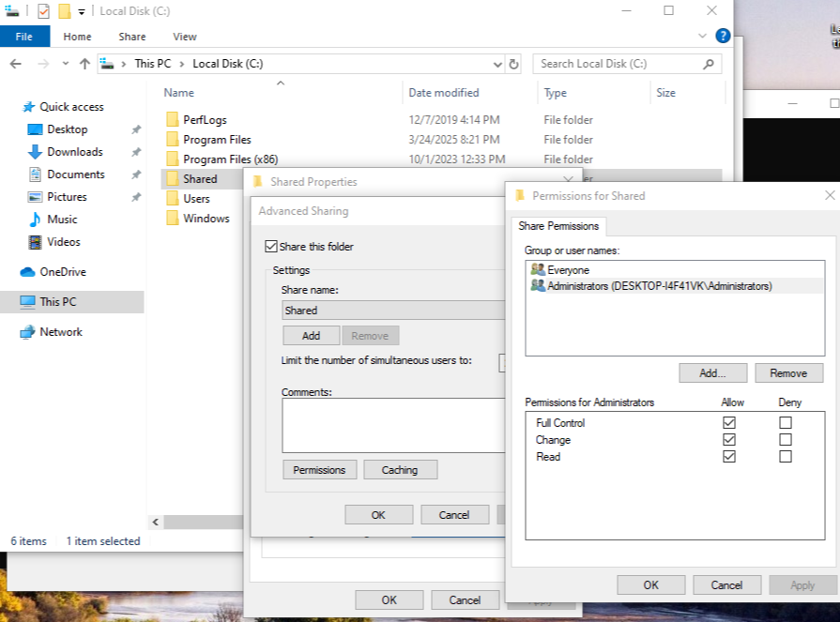Click Caching button in Advanced Sharing

[400, 469]
